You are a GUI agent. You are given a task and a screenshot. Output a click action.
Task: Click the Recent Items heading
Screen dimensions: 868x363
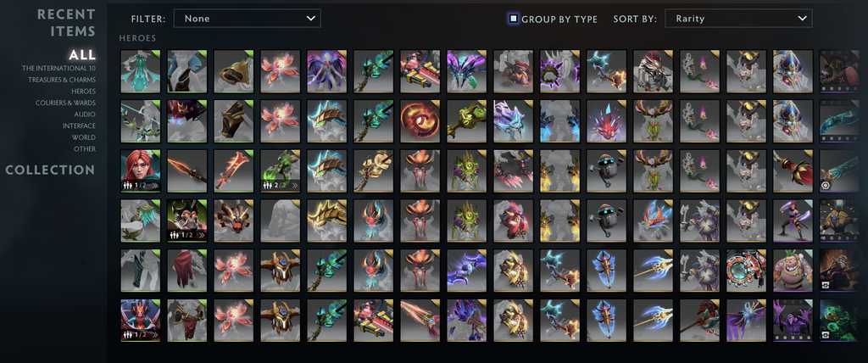click(66, 23)
